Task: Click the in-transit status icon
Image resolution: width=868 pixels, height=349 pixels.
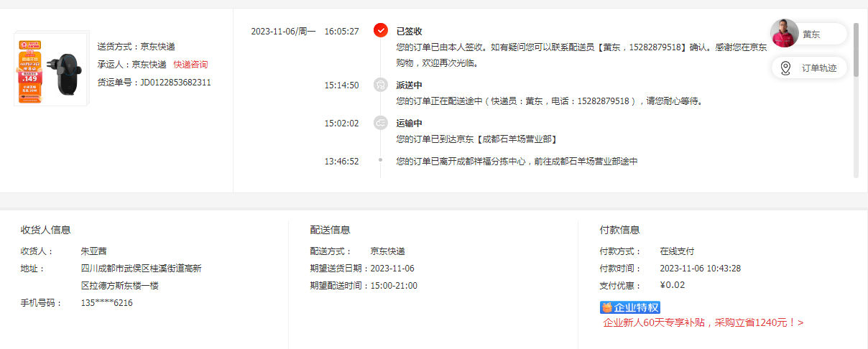Action: click(380, 123)
